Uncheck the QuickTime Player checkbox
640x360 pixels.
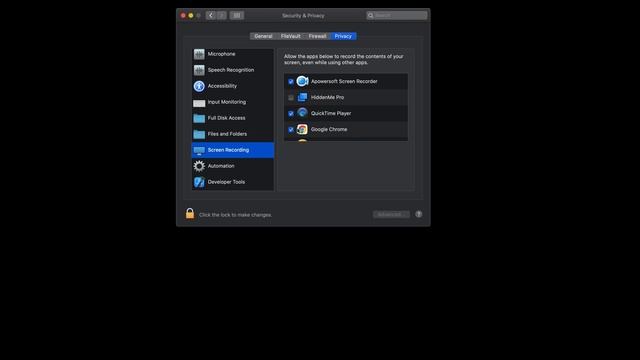291,113
